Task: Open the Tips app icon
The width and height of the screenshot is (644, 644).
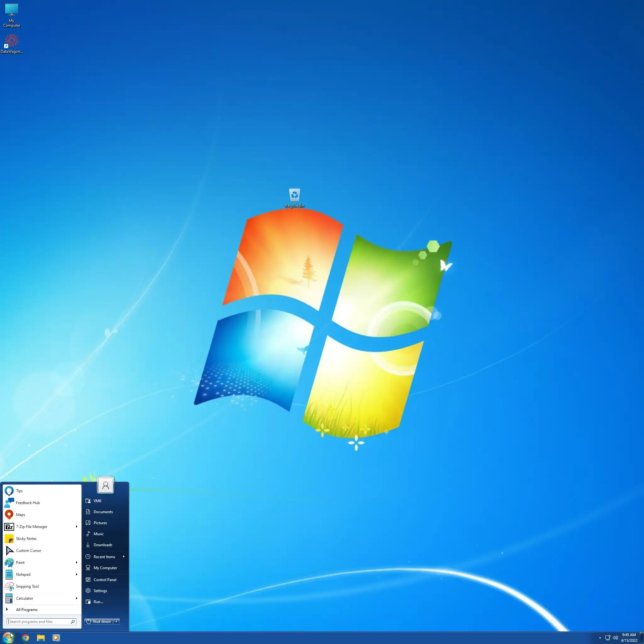Action: pyautogui.click(x=9, y=491)
